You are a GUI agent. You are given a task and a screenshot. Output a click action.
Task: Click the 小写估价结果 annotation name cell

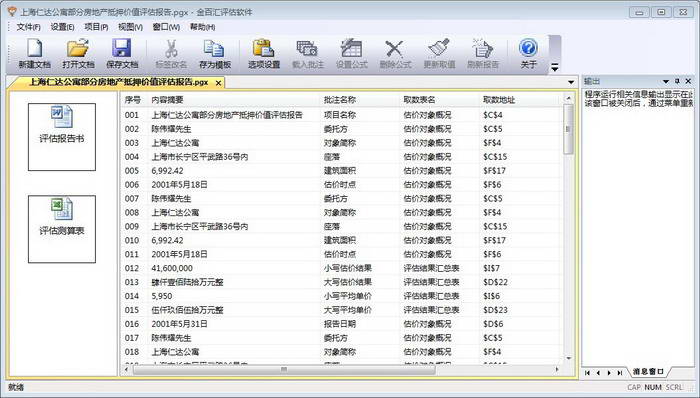coord(348,268)
